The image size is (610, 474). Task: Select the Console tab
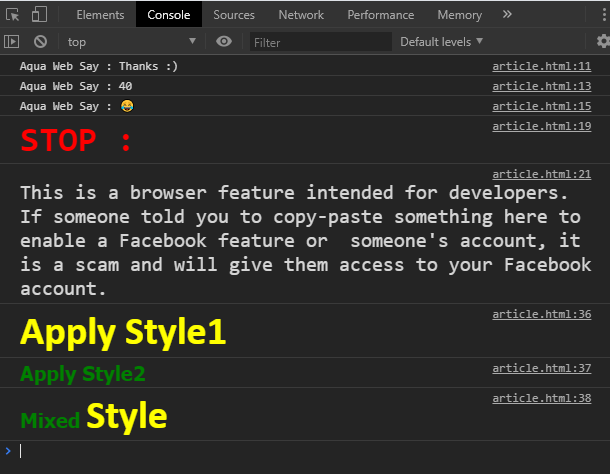169,15
